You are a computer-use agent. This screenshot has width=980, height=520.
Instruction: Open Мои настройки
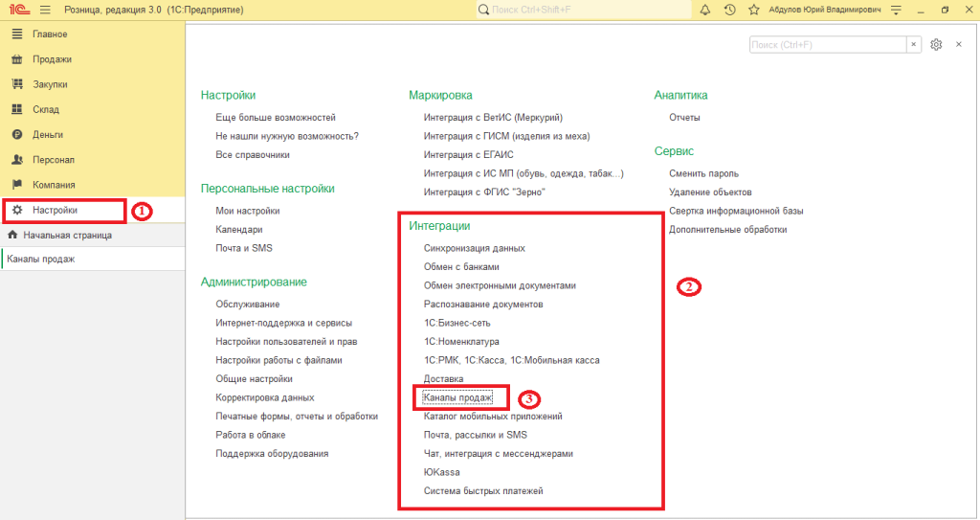pyautogui.click(x=248, y=211)
